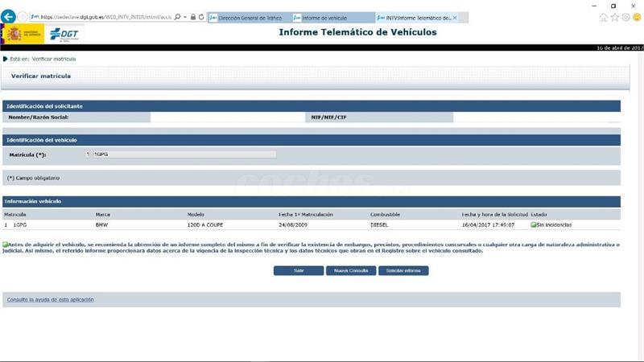644x362 pixels.
Task: Close the INTV Informe Telemático tab
Action: point(455,18)
